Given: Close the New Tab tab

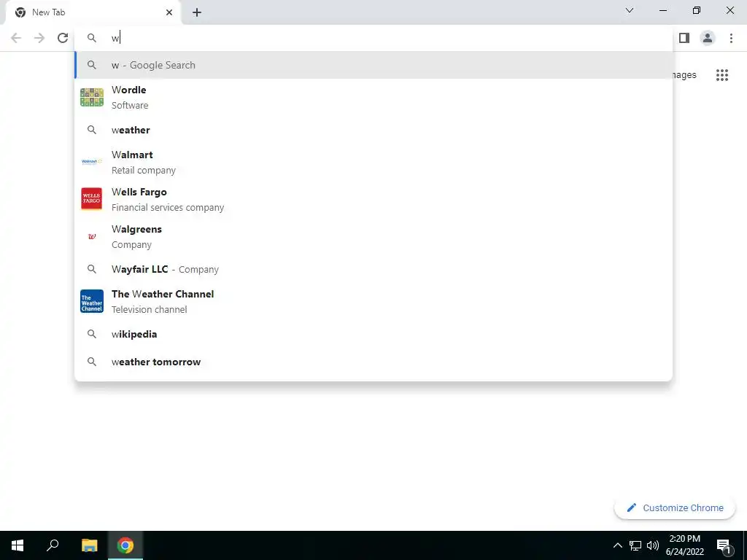Looking at the screenshot, I should [x=169, y=12].
